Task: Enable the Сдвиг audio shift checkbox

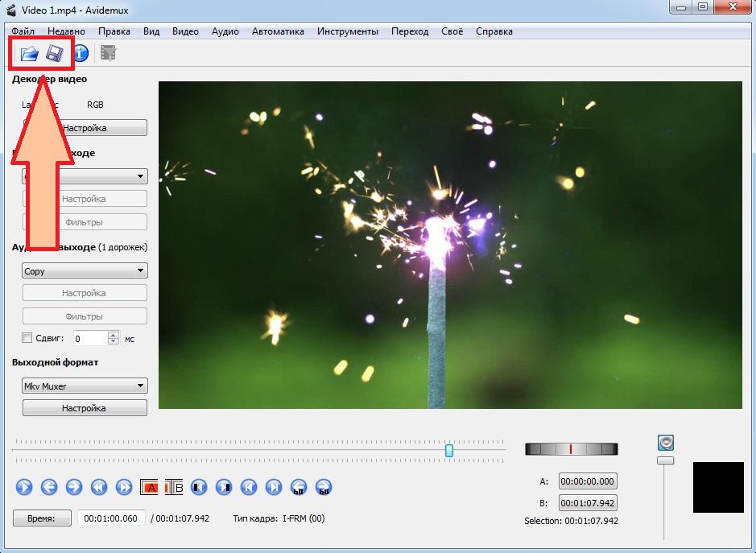Action: (27, 339)
